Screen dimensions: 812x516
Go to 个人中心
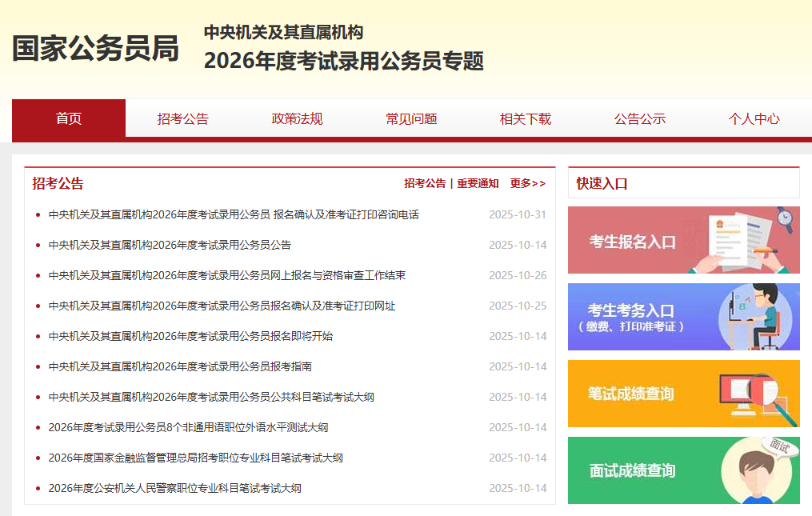(754, 118)
